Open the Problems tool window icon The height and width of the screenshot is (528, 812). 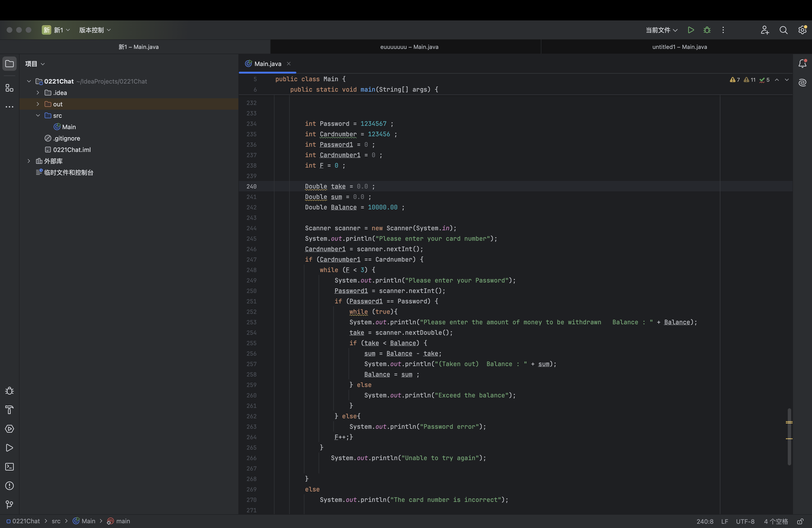pyautogui.click(x=9, y=486)
